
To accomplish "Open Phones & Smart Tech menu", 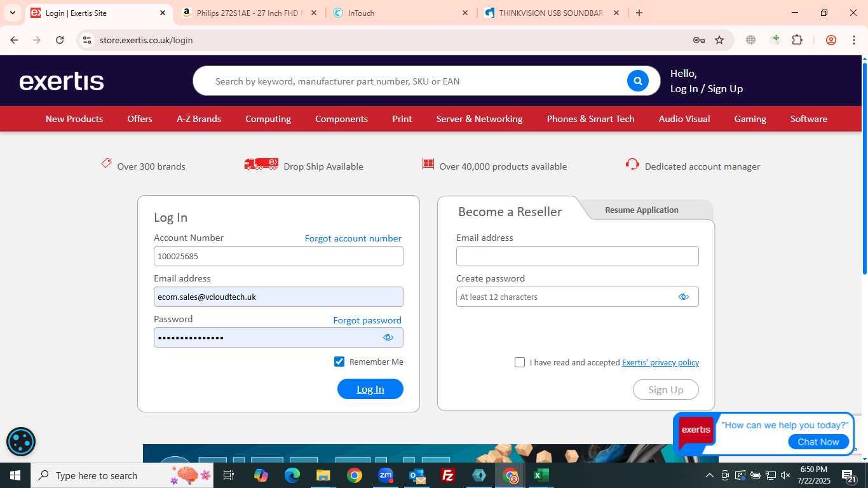I will [x=591, y=119].
